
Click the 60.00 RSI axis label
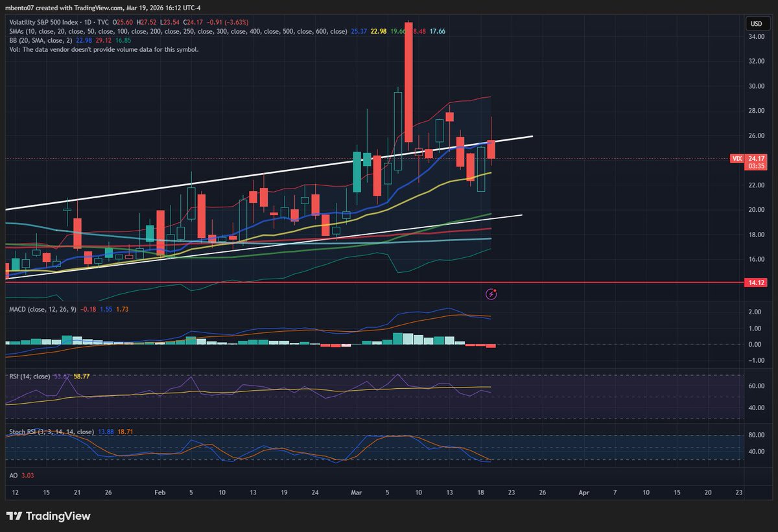pyautogui.click(x=756, y=386)
